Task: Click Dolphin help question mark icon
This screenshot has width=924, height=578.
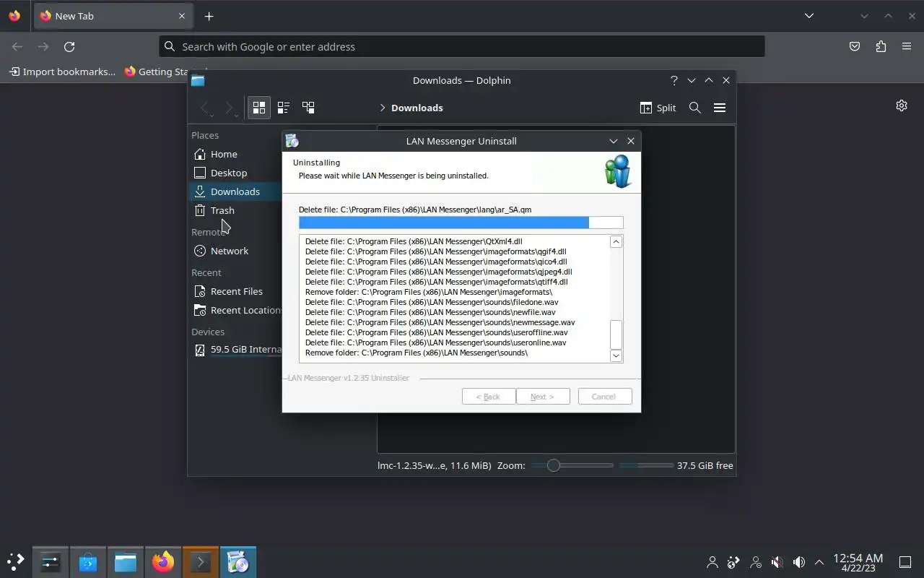Action: [x=674, y=80]
